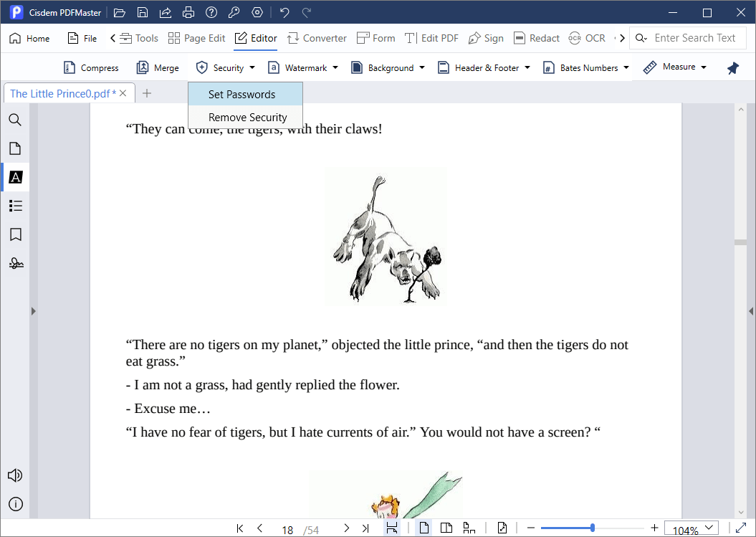Click fit page icon in status bar
This screenshot has height=537, width=756.
[502, 528]
